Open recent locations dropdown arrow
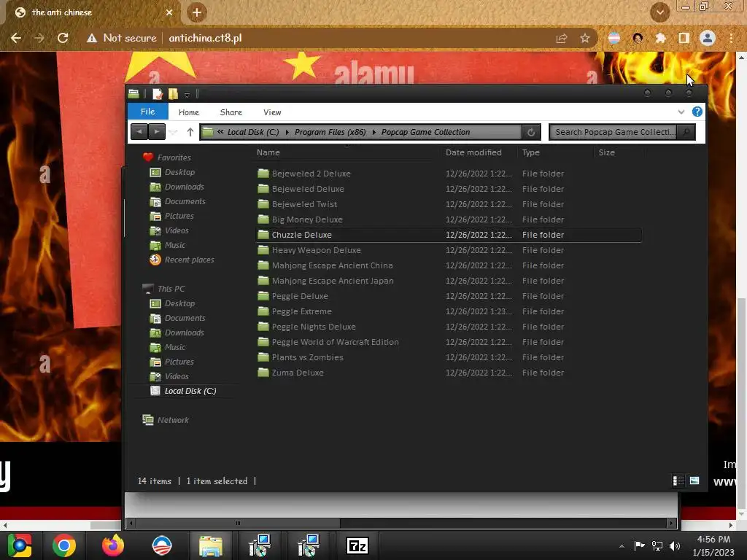 174,133
